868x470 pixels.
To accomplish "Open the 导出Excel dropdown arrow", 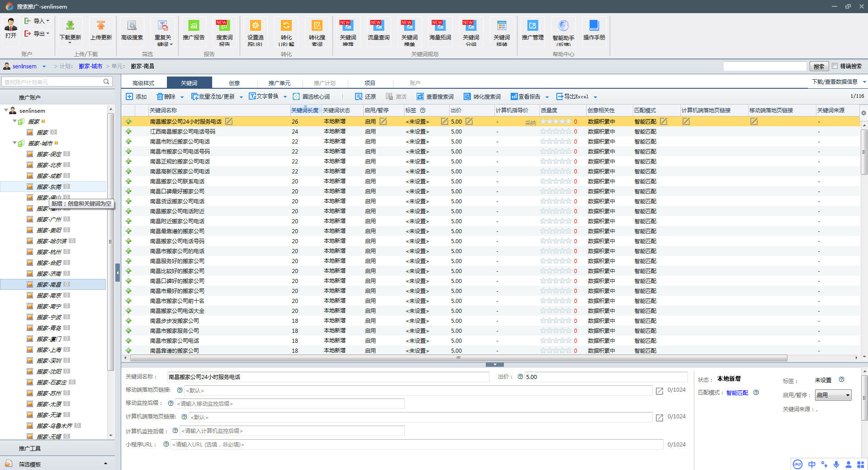I will coord(595,97).
